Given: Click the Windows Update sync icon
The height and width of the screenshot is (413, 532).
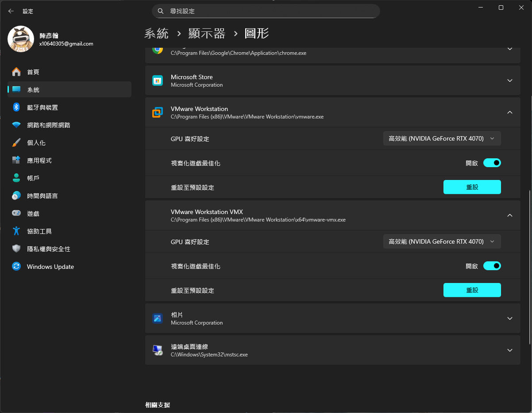Looking at the screenshot, I should coord(16,266).
